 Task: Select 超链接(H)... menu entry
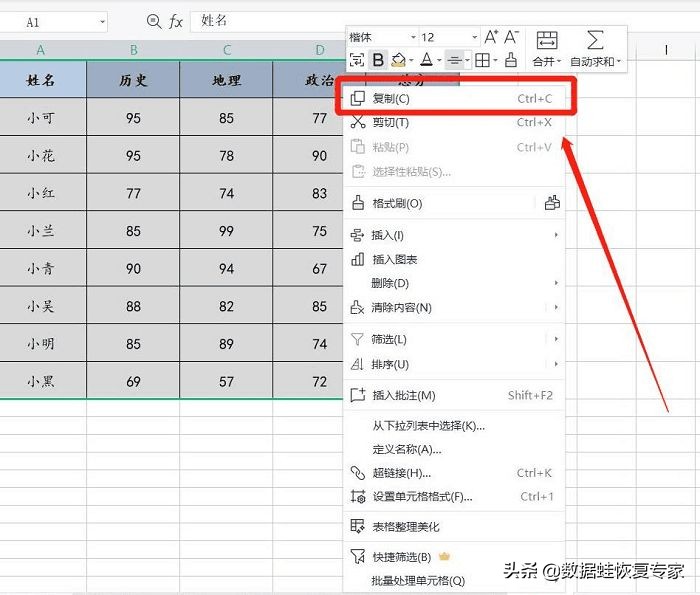point(454,473)
